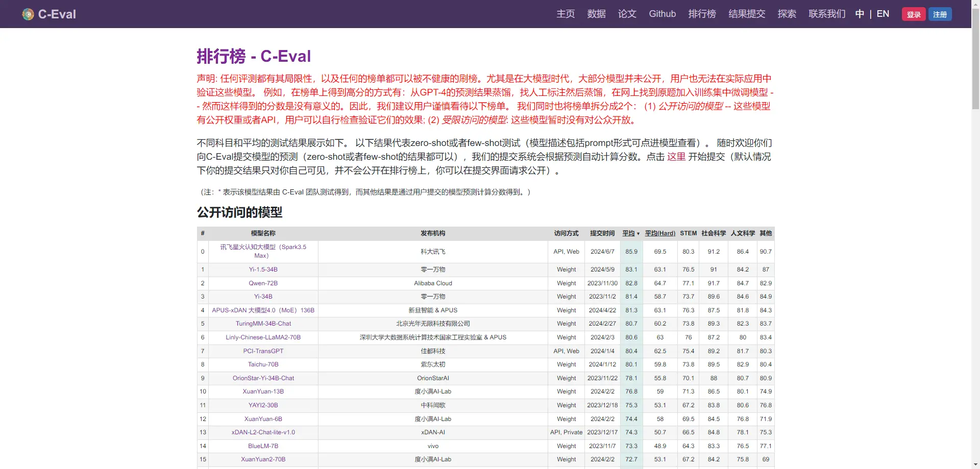Image resolution: width=980 pixels, height=469 pixels.
Task: Click the red 登录 button
Action: pos(914,14)
